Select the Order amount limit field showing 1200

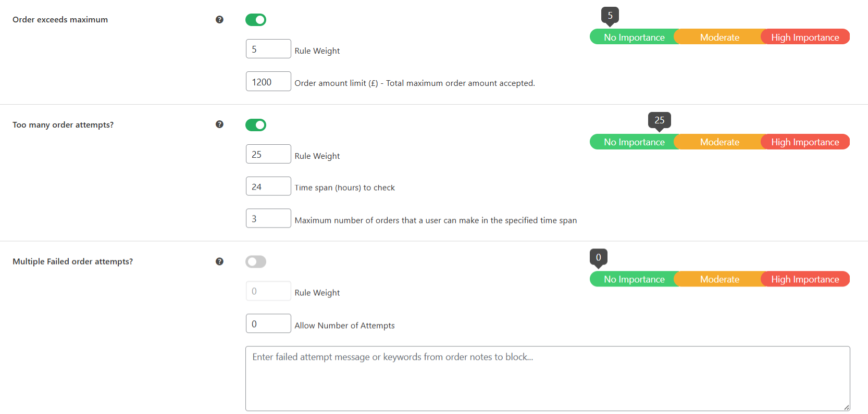tap(268, 81)
